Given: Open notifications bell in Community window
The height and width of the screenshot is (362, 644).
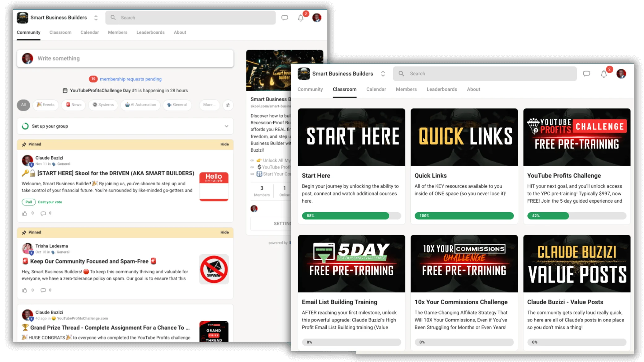Looking at the screenshot, I should click(301, 18).
